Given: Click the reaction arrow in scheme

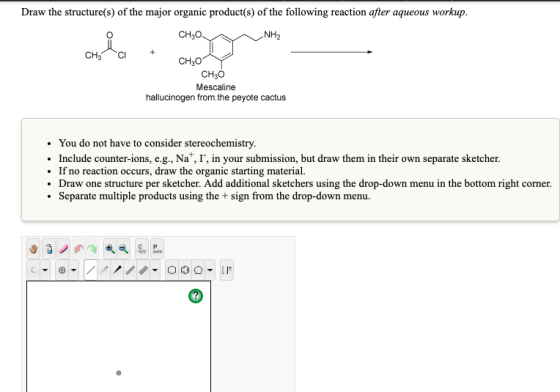Looking at the screenshot, I should [x=332, y=52].
